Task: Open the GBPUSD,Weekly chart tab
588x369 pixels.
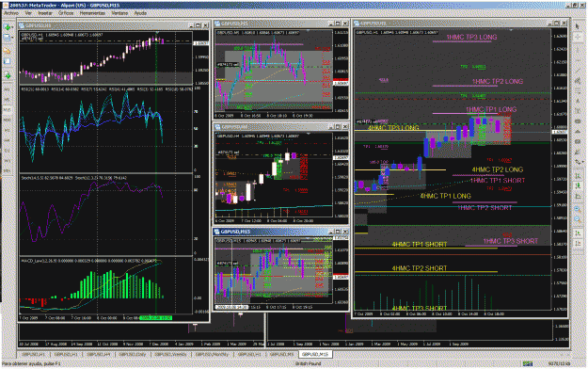Action: pyautogui.click(x=170, y=354)
